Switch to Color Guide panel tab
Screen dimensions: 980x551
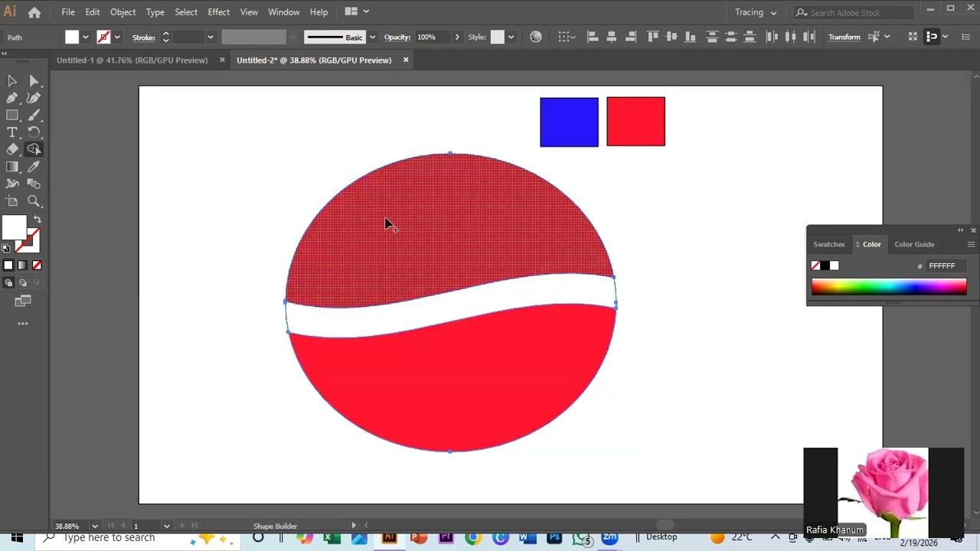(914, 244)
